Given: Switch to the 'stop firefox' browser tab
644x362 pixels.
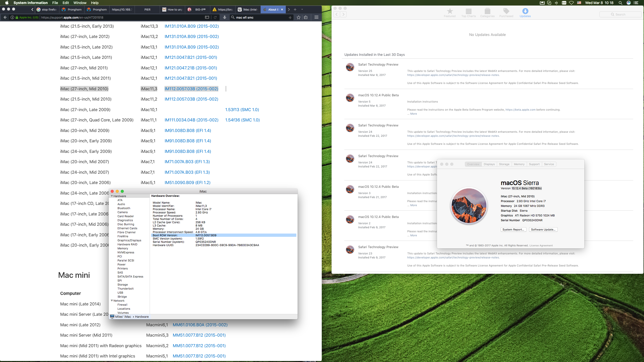Looking at the screenshot, I should click(x=47, y=10).
